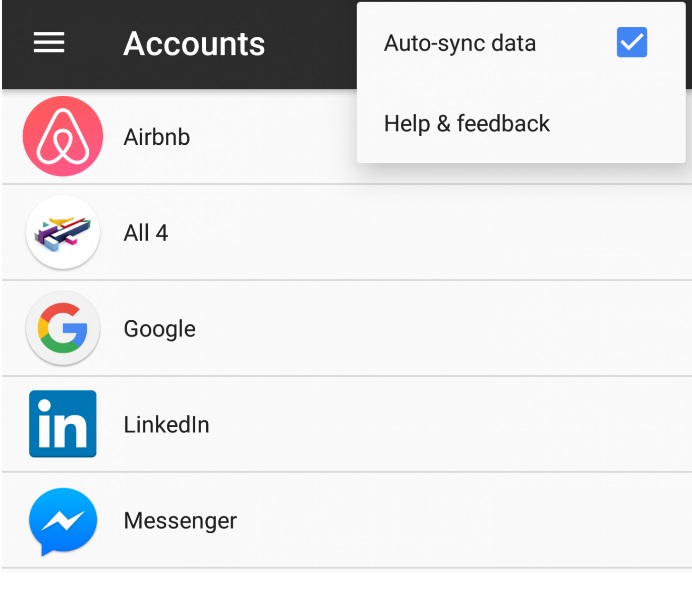Tap the Airbnb logo icon
Image resolution: width=692 pixels, height=609 pixels.
[63, 136]
